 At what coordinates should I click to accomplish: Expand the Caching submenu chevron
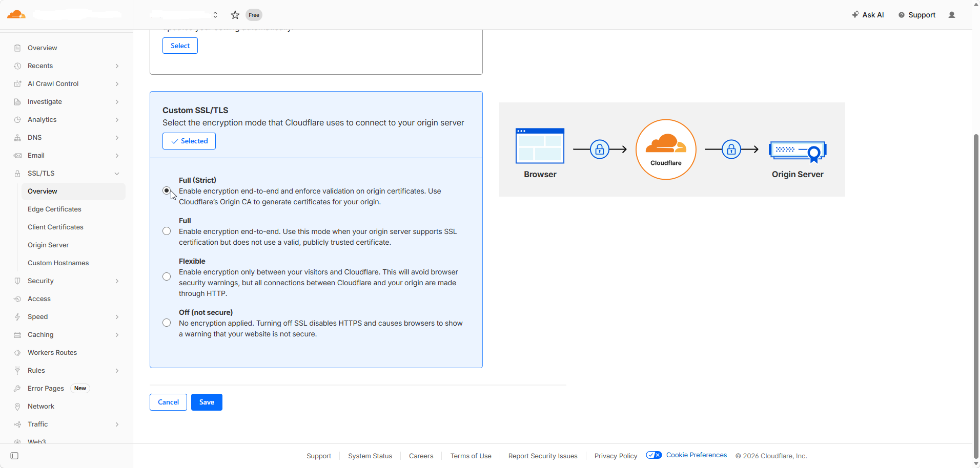coord(117,335)
